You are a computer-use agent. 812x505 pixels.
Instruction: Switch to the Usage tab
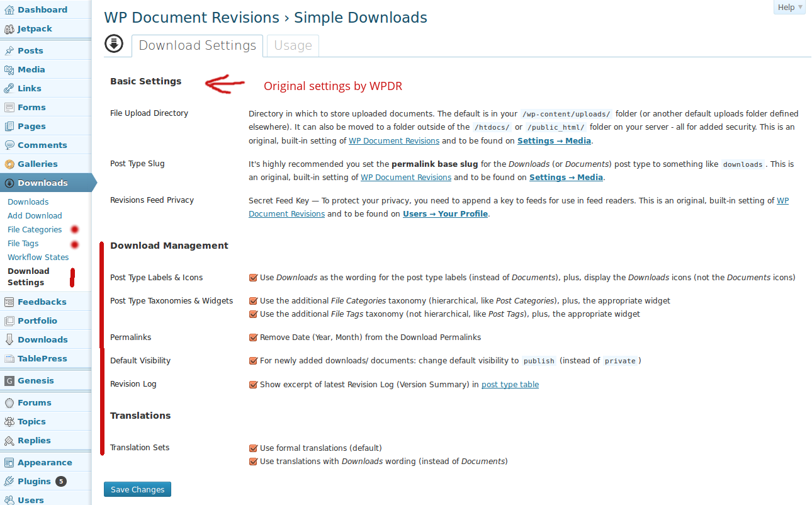(293, 45)
